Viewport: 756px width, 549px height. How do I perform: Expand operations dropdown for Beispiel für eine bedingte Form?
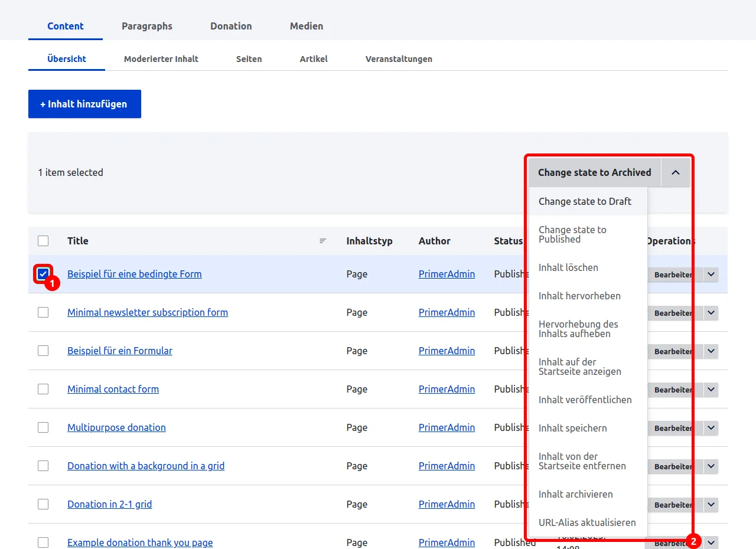click(x=711, y=274)
